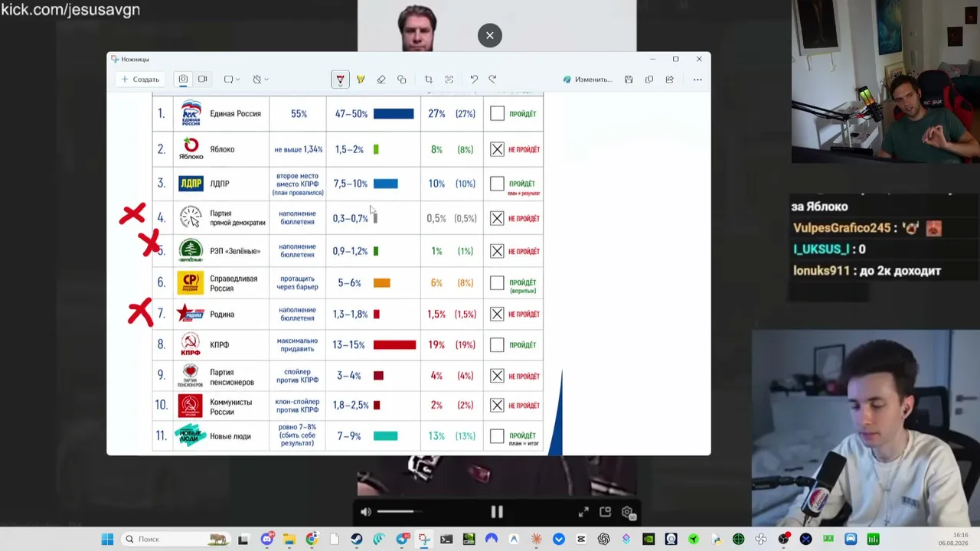The image size is (980, 551).
Task: Open Task View on the taskbar
Action: 243,540
